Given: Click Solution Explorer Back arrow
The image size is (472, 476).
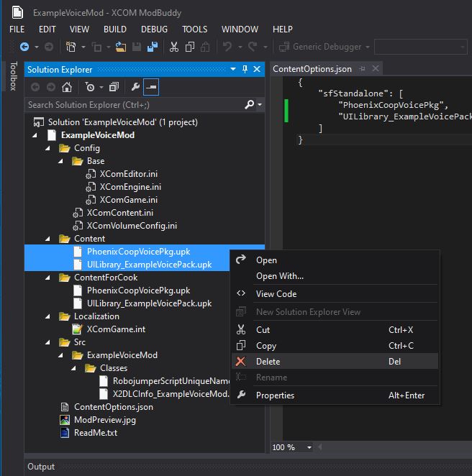Looking at the screenshot, I should point(35,87).
